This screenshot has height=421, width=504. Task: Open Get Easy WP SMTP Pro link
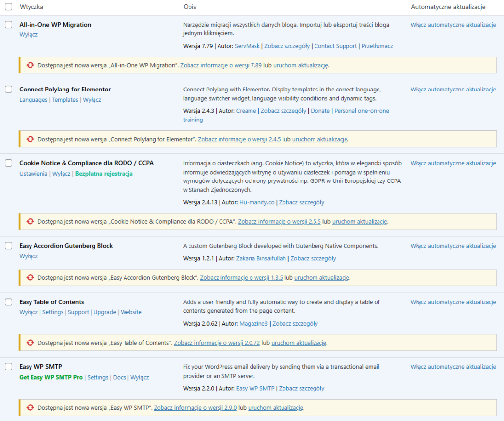coord(51,377)
